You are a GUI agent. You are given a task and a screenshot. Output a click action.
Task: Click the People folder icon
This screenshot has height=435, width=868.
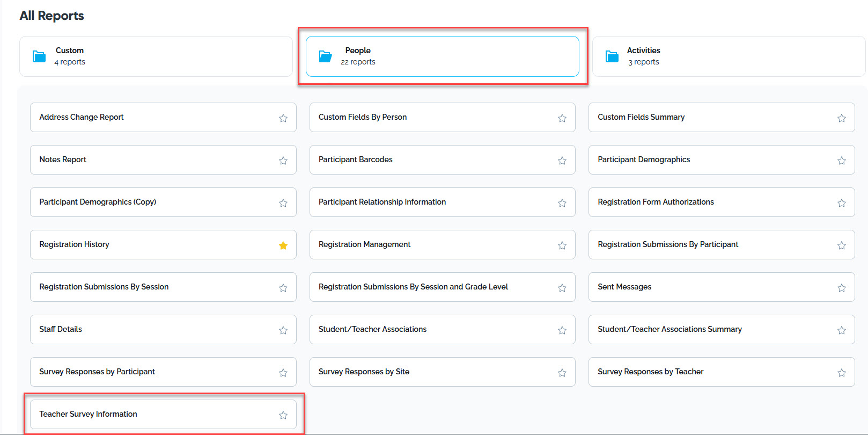[x=326, y=56]
